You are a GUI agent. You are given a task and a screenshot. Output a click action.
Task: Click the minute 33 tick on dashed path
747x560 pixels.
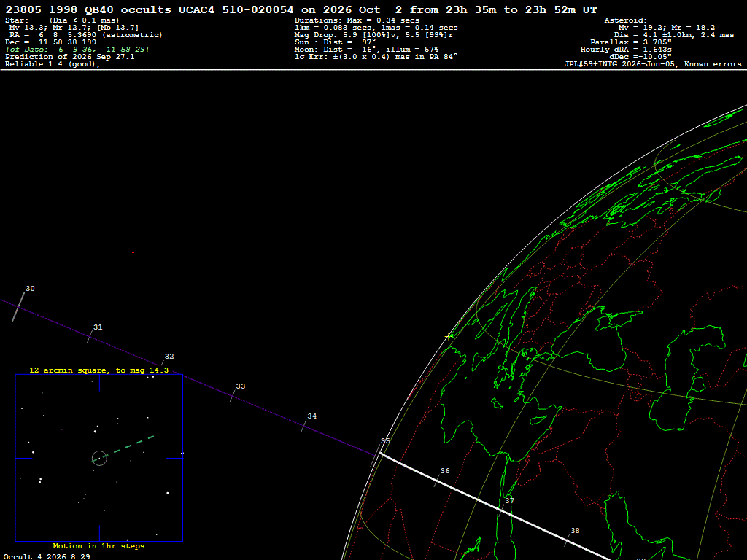tap(233, 396)
